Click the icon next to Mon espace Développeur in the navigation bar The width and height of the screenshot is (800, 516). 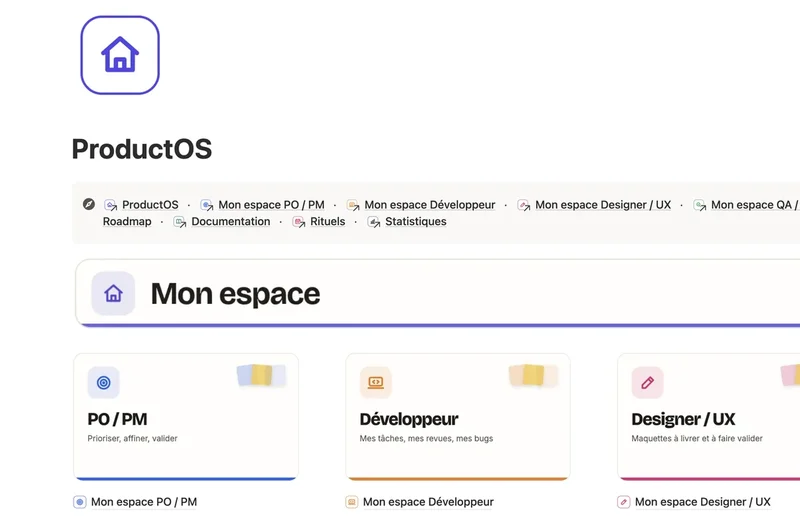pyautogui.click(x=353, y=205)
